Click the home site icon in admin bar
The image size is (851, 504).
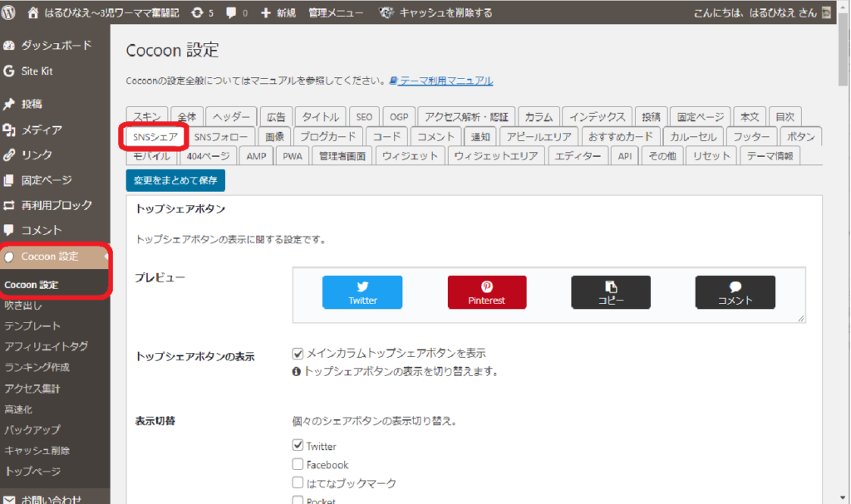click(x=33, y=12)
